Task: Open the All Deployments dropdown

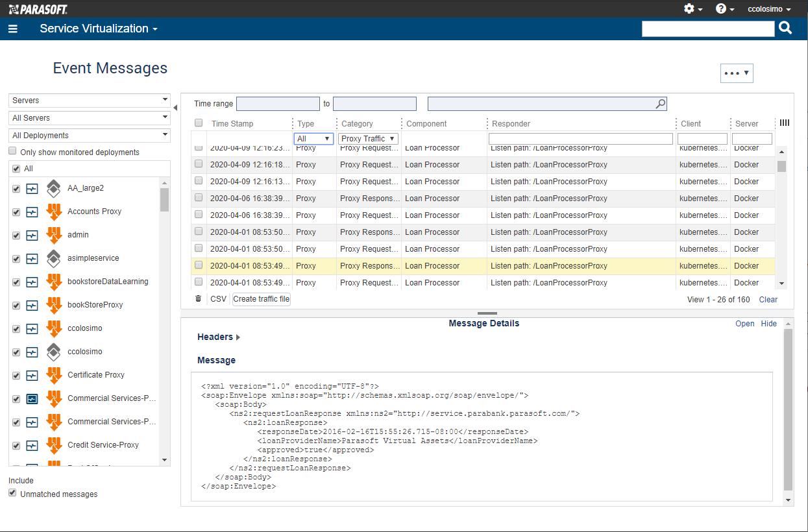Action: tap(90, 136)
